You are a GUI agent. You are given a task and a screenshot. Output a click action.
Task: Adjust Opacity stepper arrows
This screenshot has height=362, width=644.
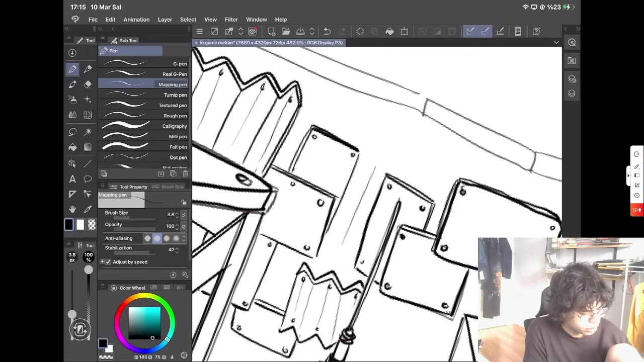point(177,227)
